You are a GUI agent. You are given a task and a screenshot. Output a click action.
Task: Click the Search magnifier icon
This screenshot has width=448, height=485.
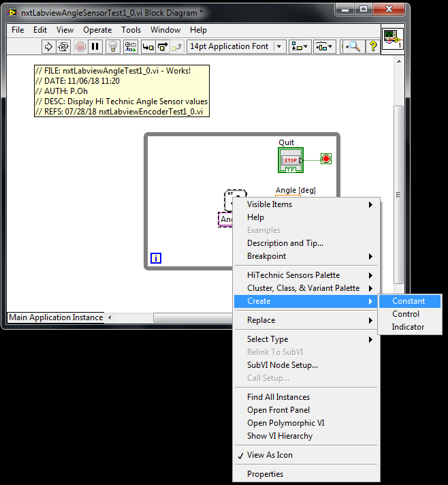353,47
